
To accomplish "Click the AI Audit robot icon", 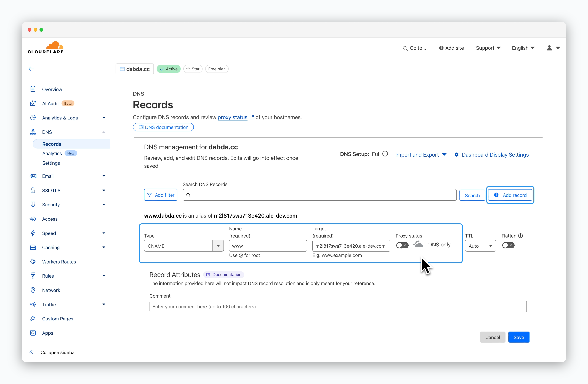I will [33, 103].
